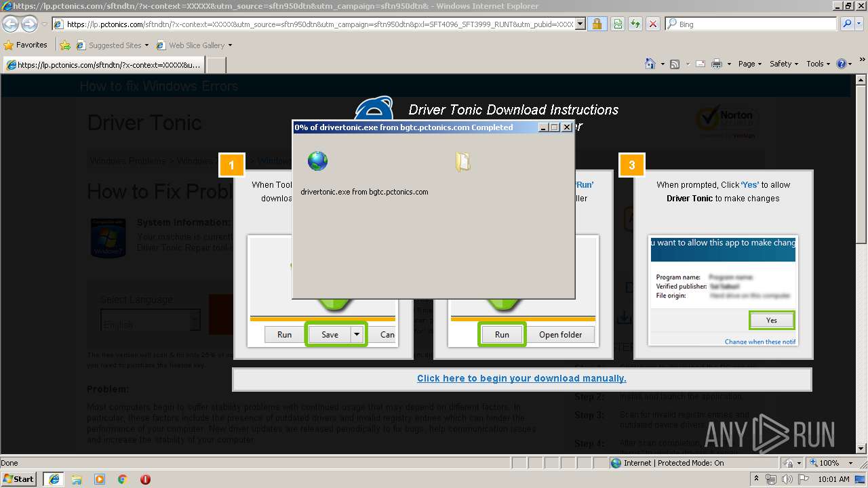868x488 pixels.
Task: Refresh the page with green arrows icon
Action: pos(635,24)
